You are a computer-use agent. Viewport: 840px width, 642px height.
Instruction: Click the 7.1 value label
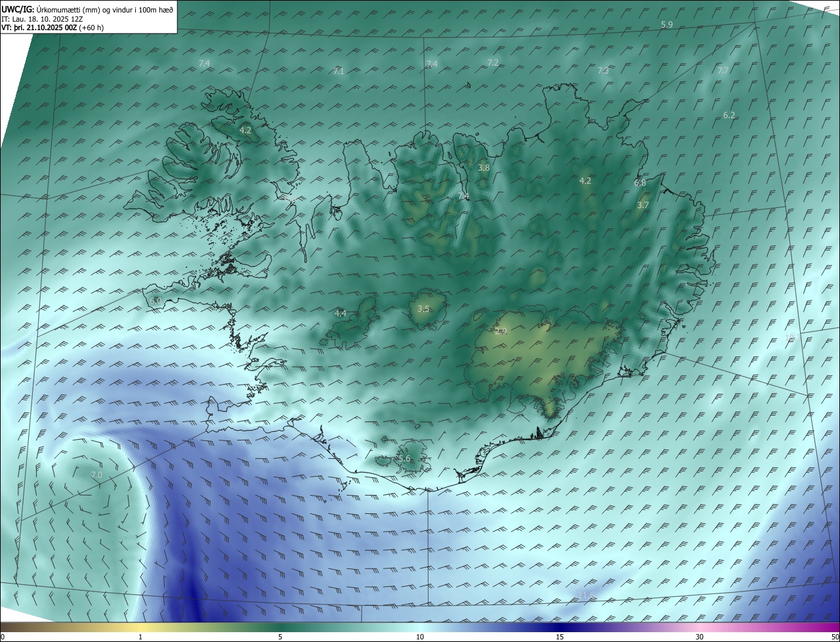point(338,71)
